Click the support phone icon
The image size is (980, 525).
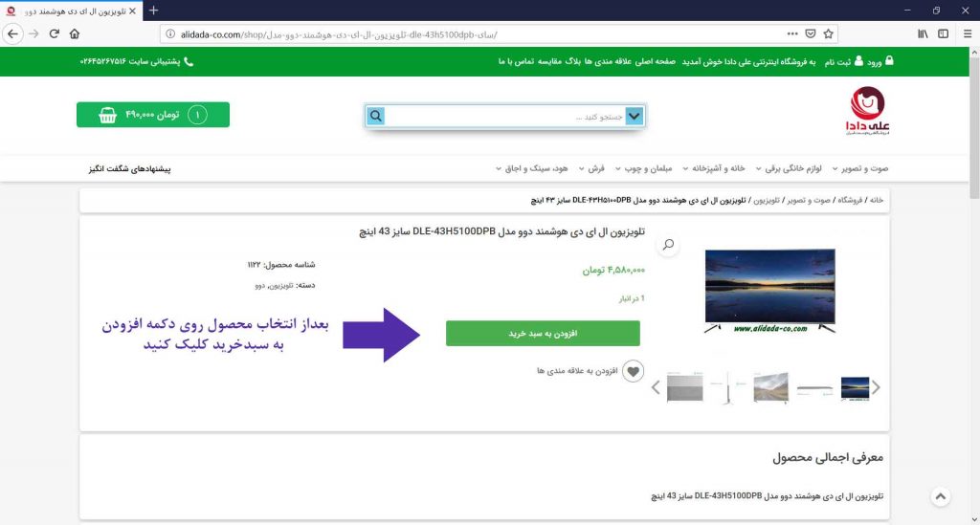pos(189,61)
